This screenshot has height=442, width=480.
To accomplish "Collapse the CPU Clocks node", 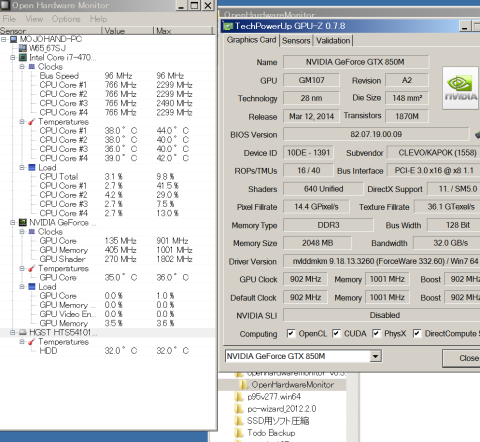I will click(22, 67).
